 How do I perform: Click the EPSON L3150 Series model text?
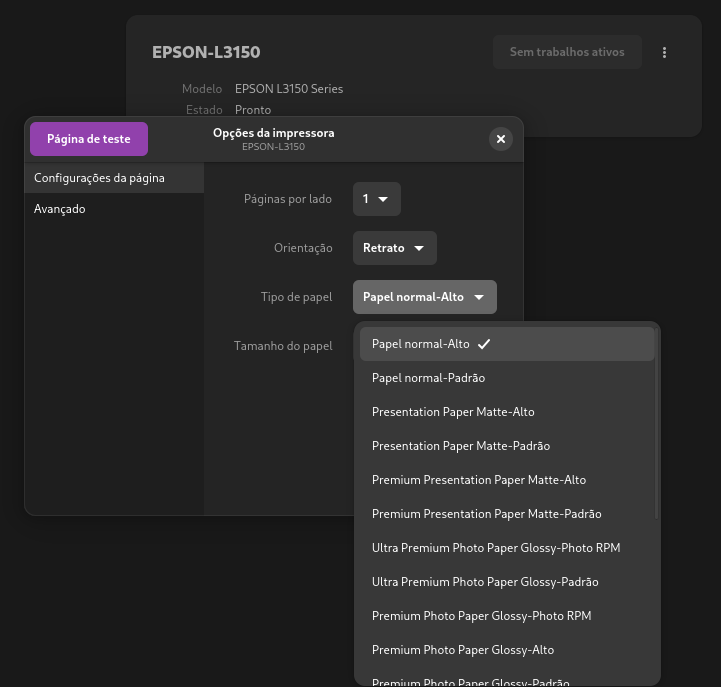pos(289,89)
